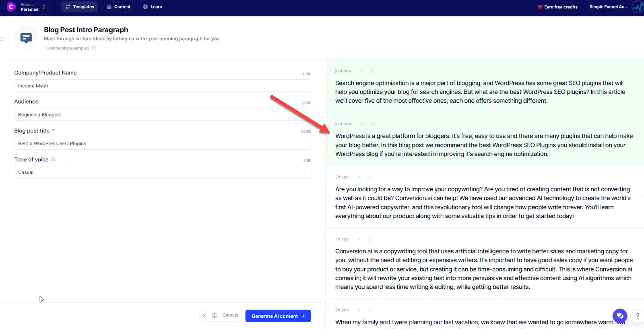The image size is (644, 329).
Task: Select the 'Conversion.ai is a copywriting tool' paragraph
Action: (x=484, y=269)
